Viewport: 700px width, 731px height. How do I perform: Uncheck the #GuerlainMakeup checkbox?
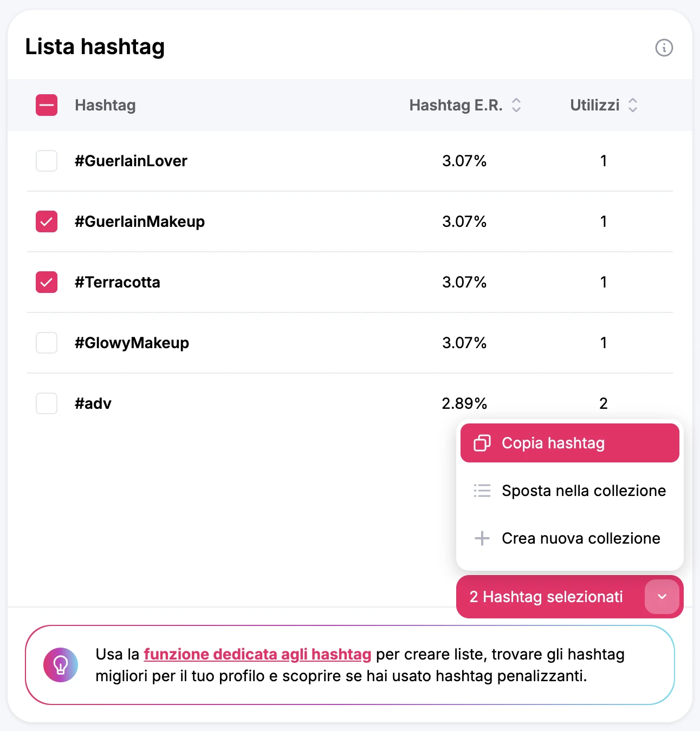point(47,221)
